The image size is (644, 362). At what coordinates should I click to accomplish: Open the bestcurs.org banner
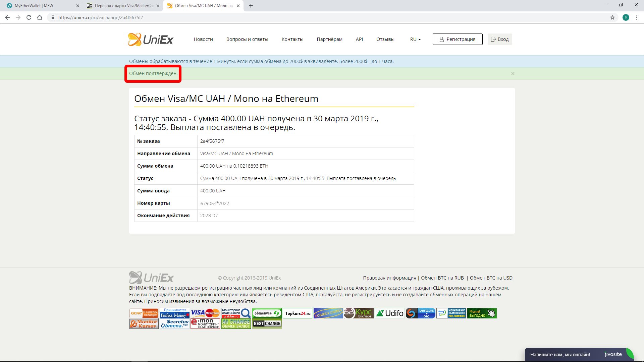click(421, 313)
